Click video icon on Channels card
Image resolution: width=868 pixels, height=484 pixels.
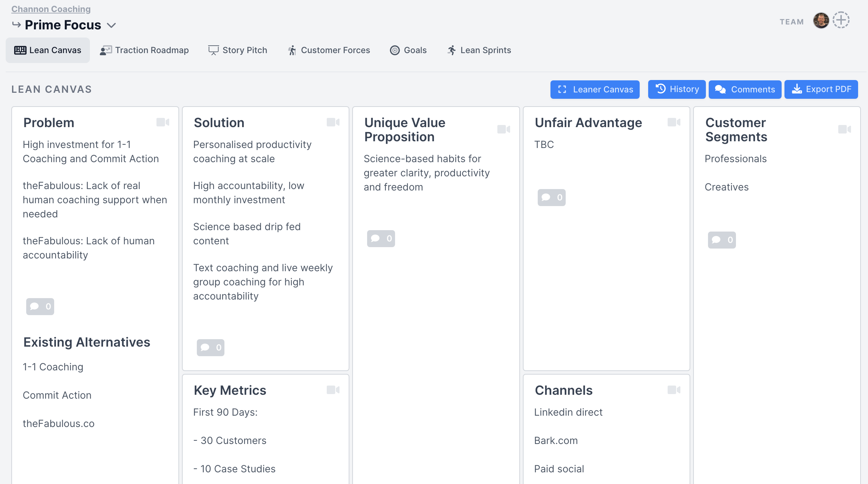[674, 390]
